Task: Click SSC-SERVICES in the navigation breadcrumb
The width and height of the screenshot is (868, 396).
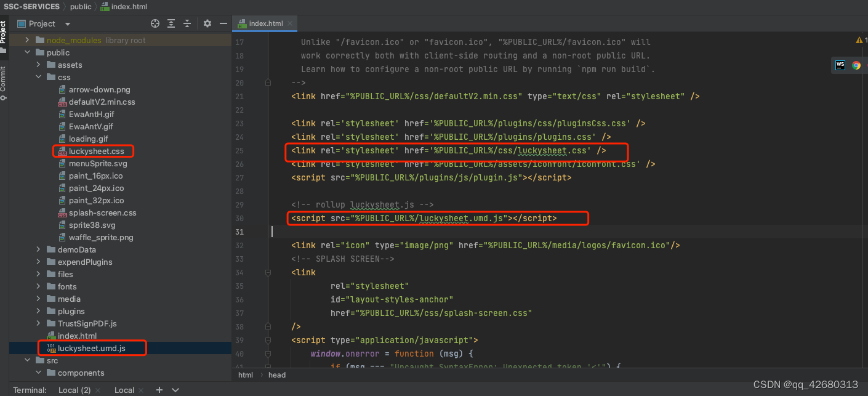Action: pyautogui.click(x=32, y=6)
